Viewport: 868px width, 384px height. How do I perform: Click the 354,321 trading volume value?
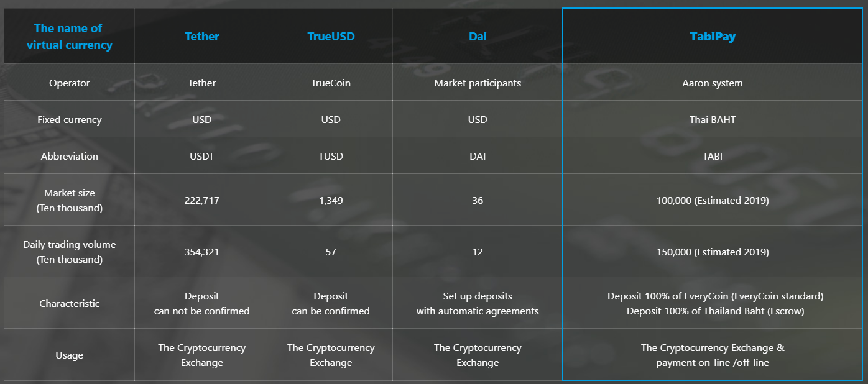[202, 252]
